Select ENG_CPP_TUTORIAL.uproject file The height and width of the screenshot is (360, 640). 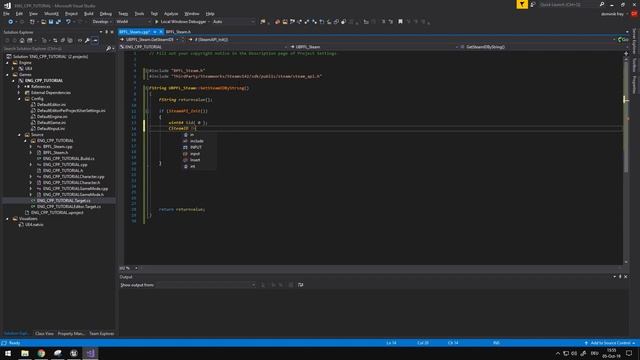coord(57,213)
